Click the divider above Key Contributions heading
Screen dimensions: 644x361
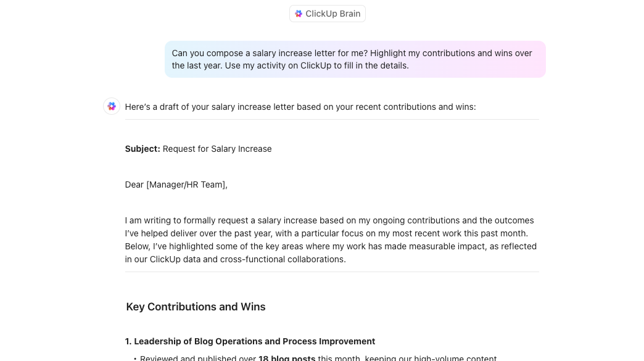(332, 272)
